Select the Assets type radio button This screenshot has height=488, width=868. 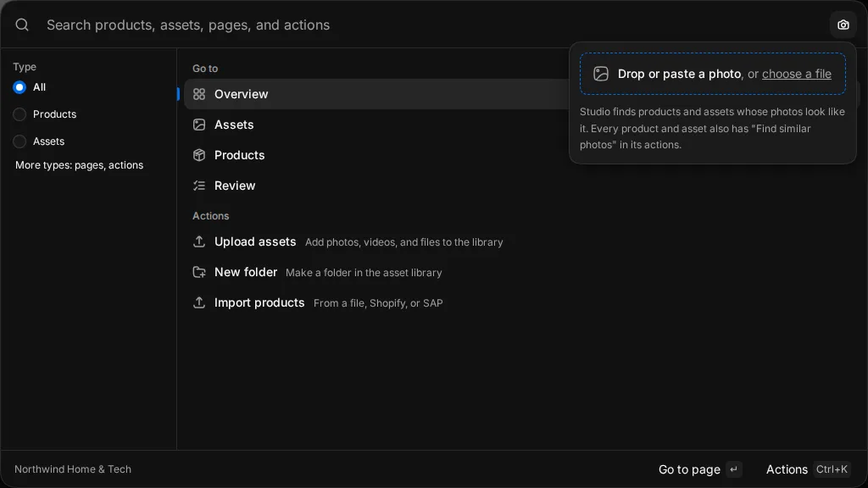(19, 141)
